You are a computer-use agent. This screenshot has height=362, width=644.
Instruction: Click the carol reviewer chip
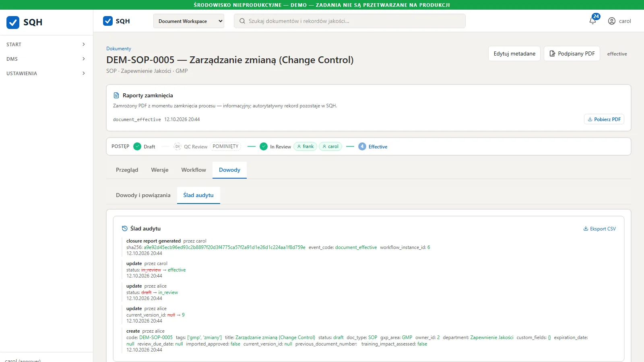pos(330,146)
